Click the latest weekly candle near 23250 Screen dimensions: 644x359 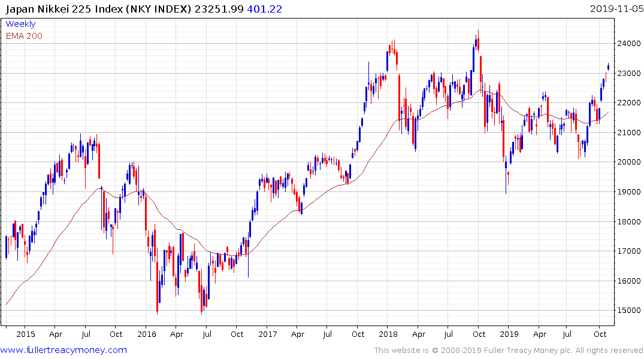[608, 67]
